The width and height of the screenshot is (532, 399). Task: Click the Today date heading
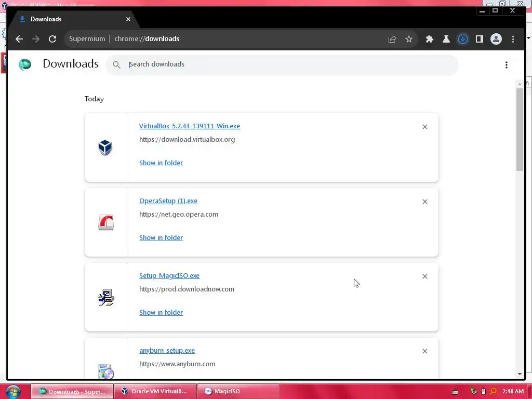(95, 99)
